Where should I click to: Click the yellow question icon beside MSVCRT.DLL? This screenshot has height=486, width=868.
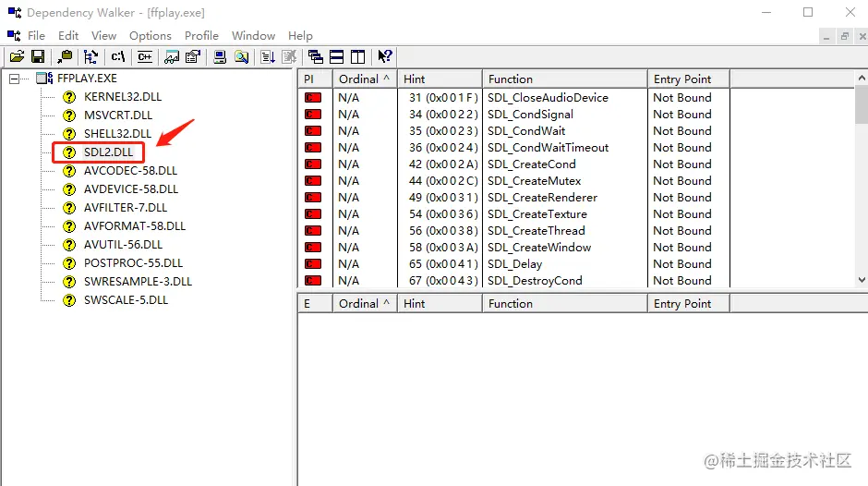click(x=69, y=115)
